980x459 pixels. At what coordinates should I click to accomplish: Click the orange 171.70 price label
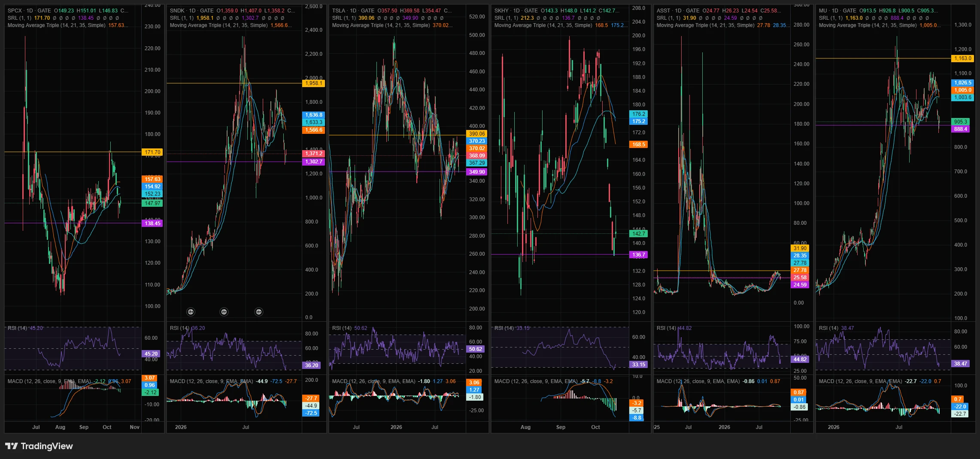(x=152, y=152)
